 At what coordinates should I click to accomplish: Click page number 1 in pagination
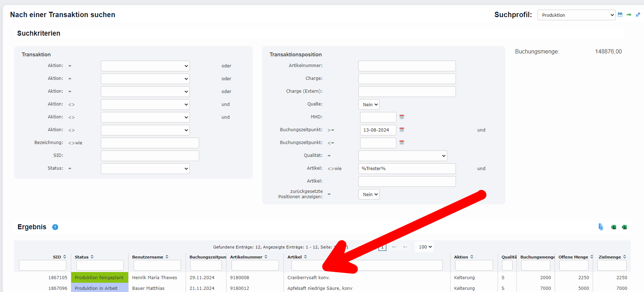(382, 247)
